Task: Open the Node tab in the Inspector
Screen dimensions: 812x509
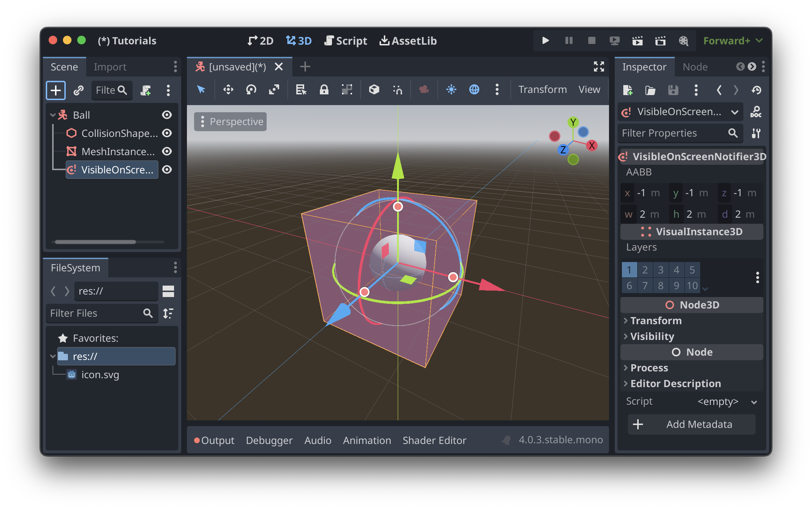Action: coord(694,66)
